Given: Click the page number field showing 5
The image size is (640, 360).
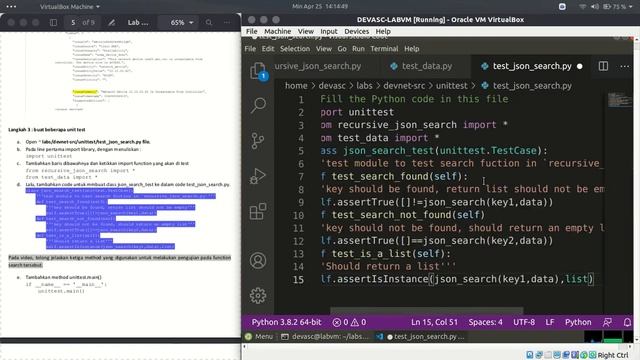Looking at the screenshot, I should pos(73,22).
